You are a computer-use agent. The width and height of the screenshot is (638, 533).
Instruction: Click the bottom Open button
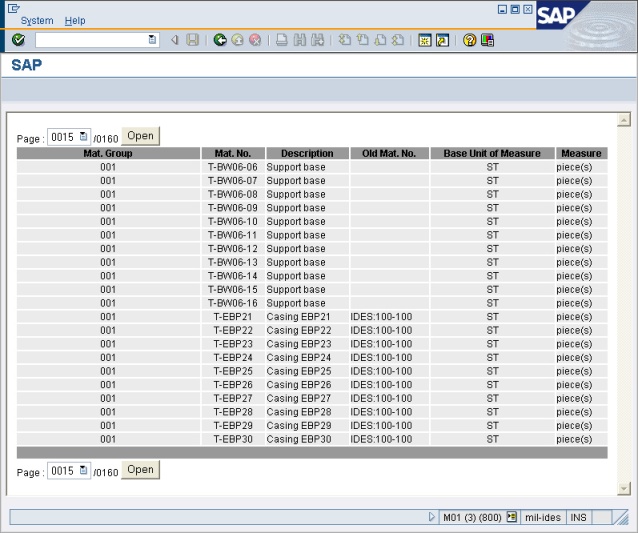140,470
